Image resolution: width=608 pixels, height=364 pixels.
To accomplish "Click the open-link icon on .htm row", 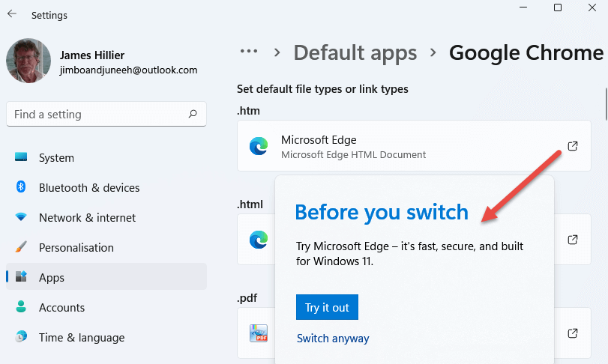I will point(572,146).
